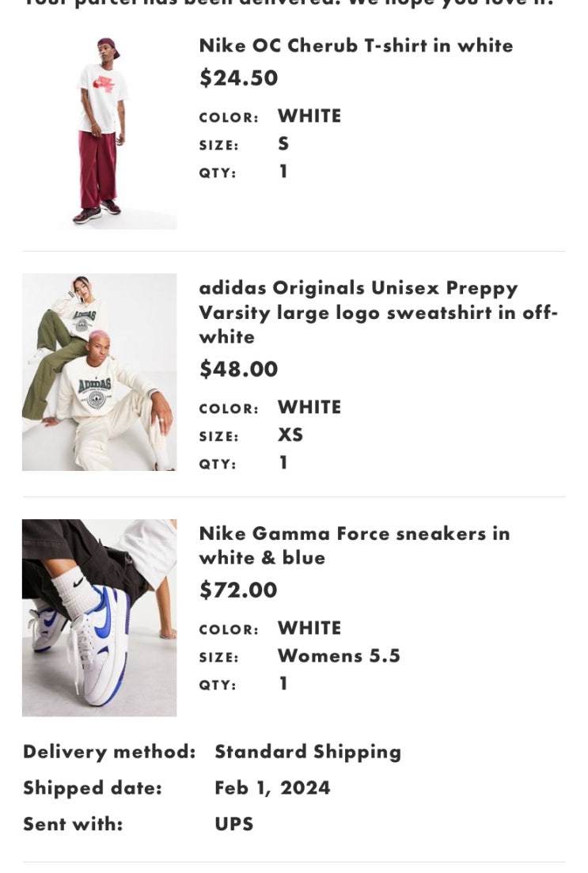Click the Womens 5.5 size value
Viewport: 588px width, 873px height.
pyautogui.click(x=339, y=655)
